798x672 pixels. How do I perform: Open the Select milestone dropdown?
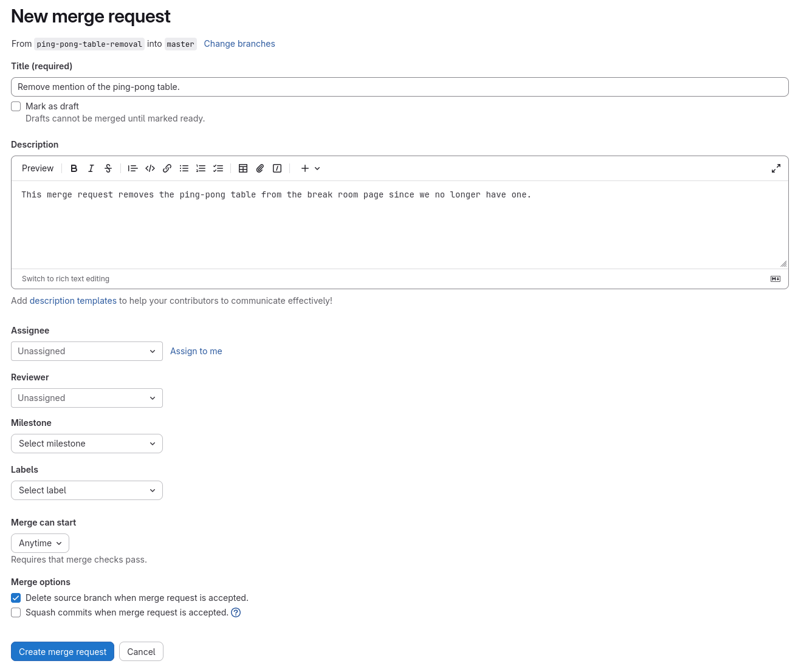click(x=86, y=444)
